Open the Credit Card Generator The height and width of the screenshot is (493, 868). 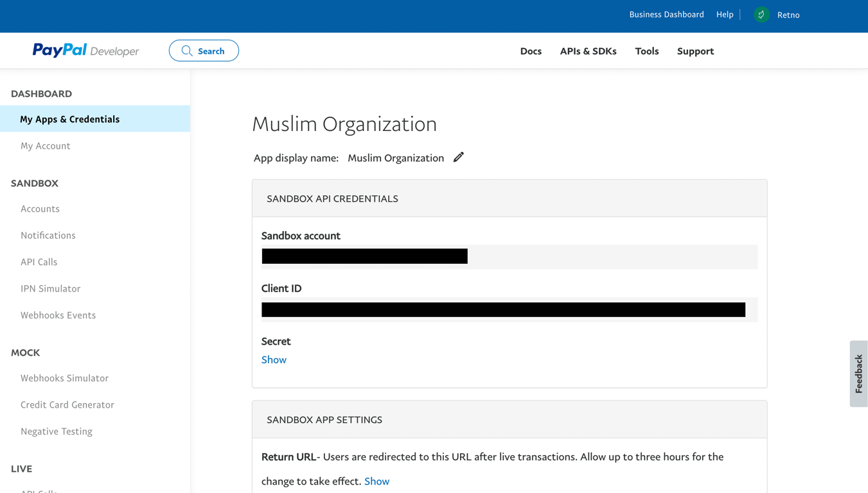point(67,404)
